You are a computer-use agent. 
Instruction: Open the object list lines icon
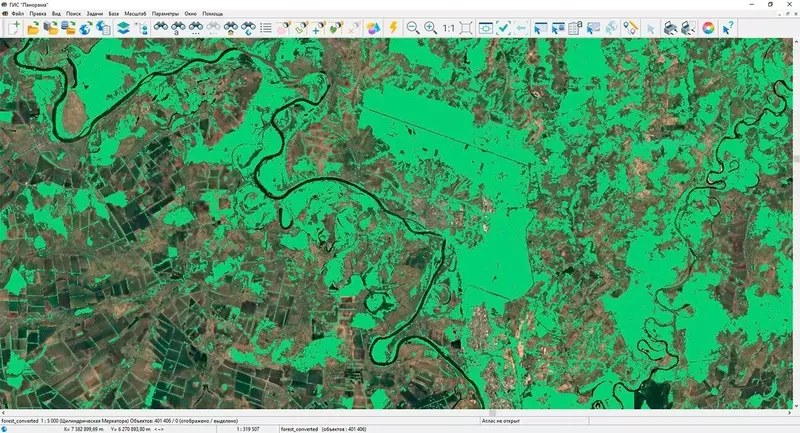[x=266, y=28]
